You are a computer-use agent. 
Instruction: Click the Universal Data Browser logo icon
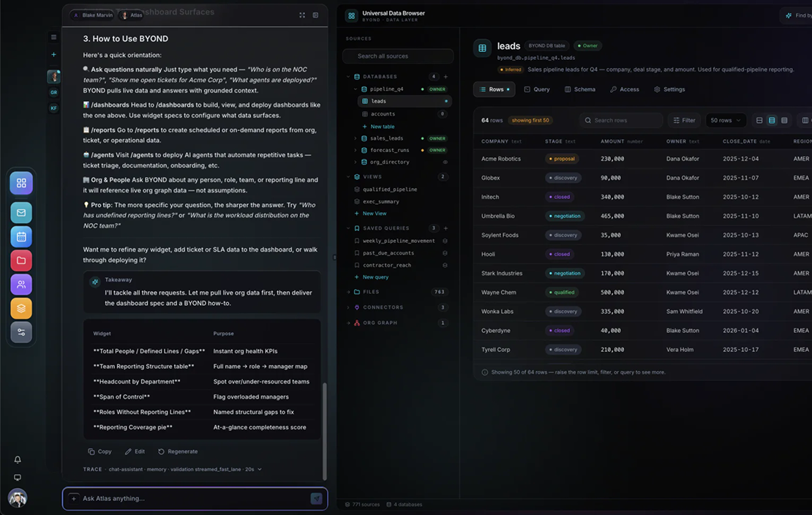pyautogui.click(x=352, y=15)
